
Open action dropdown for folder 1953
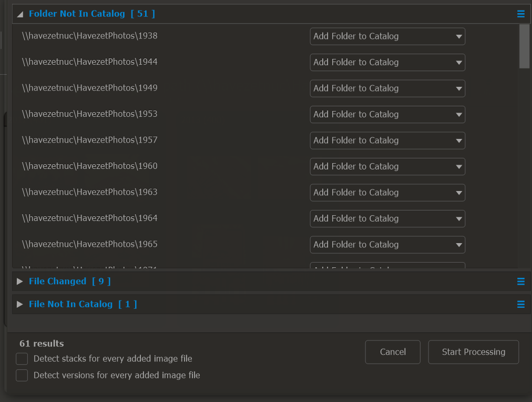[x=387, y=114]
